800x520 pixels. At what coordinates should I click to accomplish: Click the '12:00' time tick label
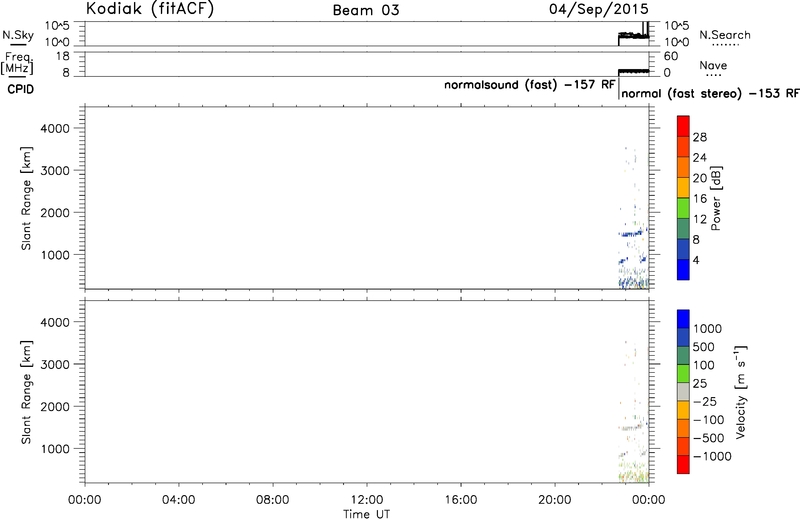[x=367, y=499]
